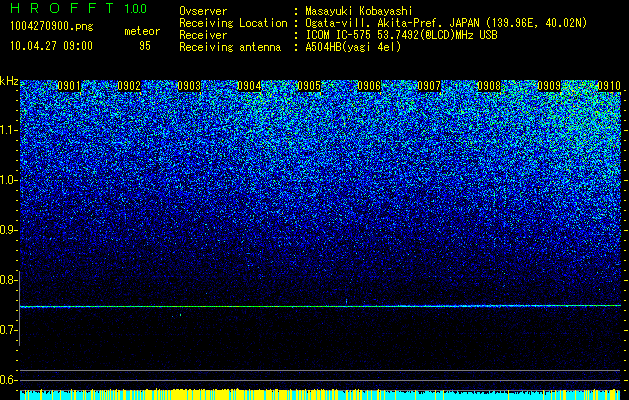Click the Receiving antenna label
629x400 pixels.
click(x=230, y=47)
